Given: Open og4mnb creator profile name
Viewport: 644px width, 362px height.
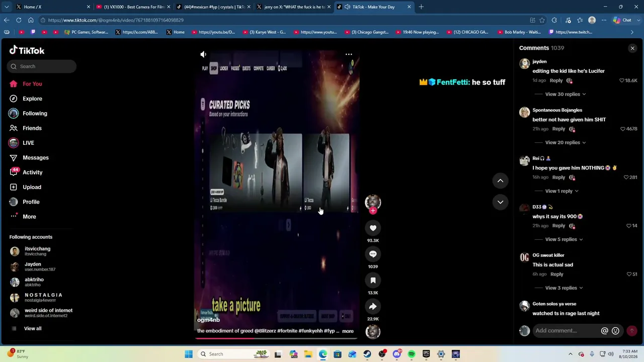Looking at the screenshot, I should pos(208,320).
